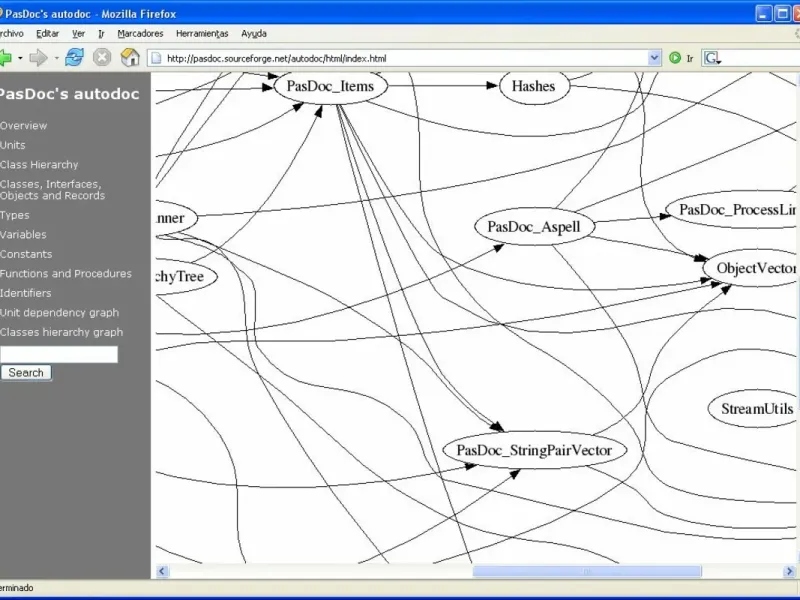
Task: Open the Herramientas menu
Action: 202,34
